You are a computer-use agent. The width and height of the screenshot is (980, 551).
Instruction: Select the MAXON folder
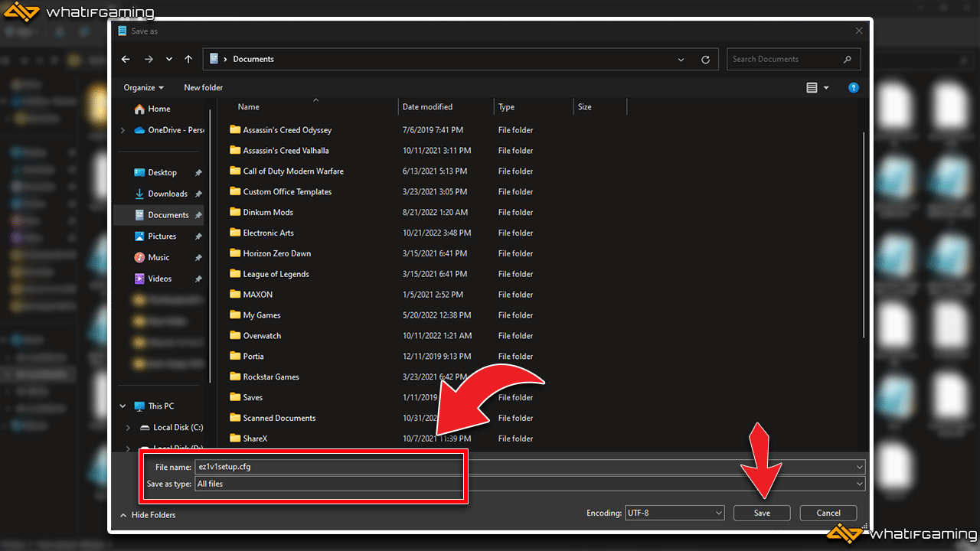point(257,295)
